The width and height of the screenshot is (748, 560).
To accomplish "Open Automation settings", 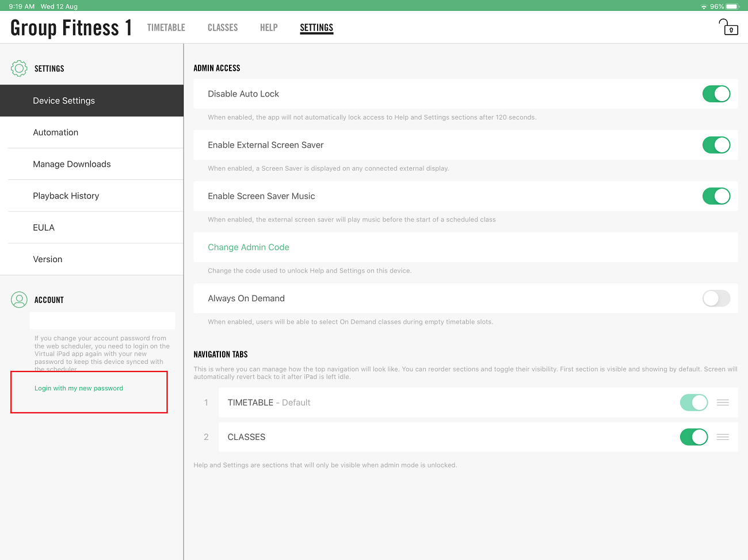I will tap(91, 132).
